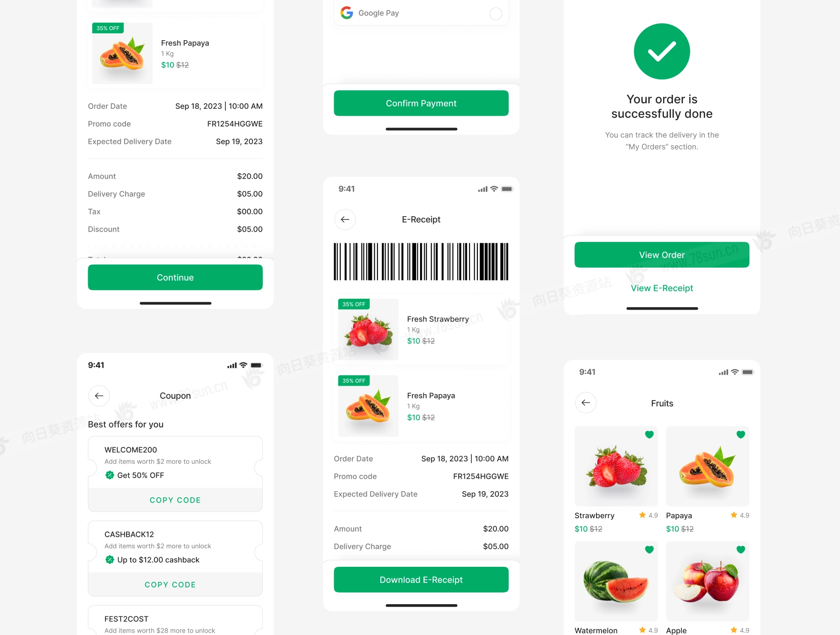The width and height of the screenshot is (840, 635).
Task: Click the green success checkmark icon
Action: click(662, 51)
